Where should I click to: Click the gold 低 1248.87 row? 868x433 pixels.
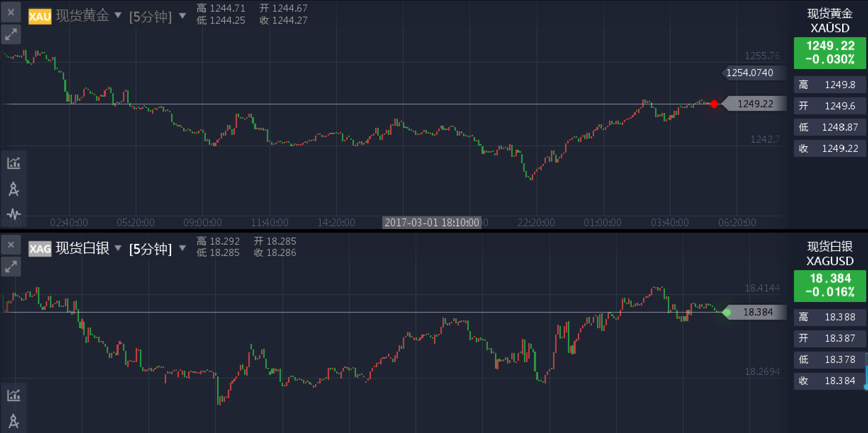point(830,127)
